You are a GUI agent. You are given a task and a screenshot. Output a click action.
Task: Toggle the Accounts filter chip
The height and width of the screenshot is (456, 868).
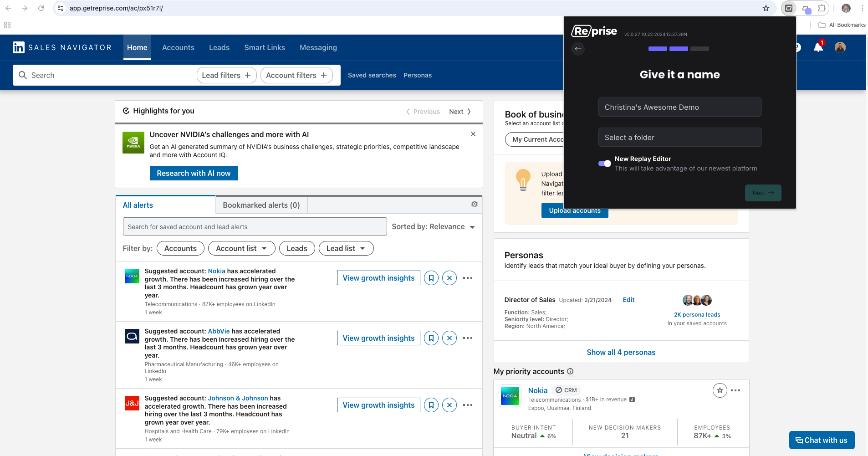(x=180, y=248)
